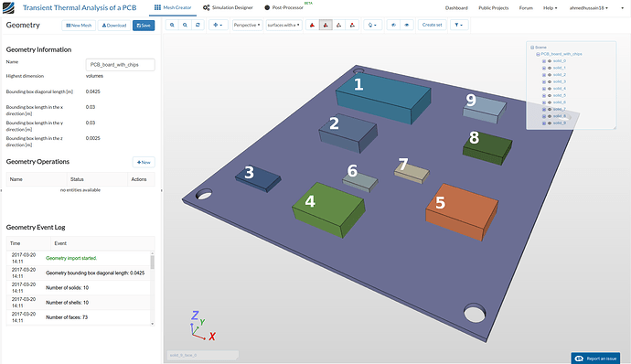Select PCB_board_with_chips label in tree
The width and height of the screenshot is (631, 364).
pos(561,54)
